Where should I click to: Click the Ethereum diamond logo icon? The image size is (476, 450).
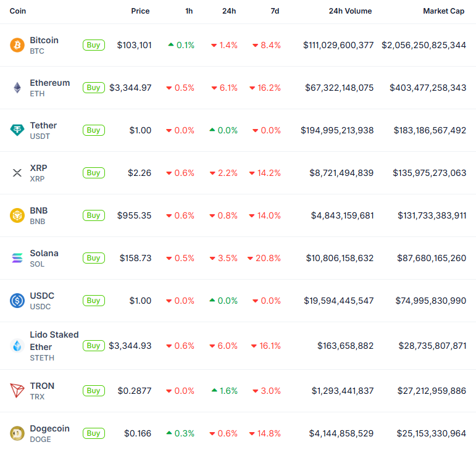pos(17,88)
